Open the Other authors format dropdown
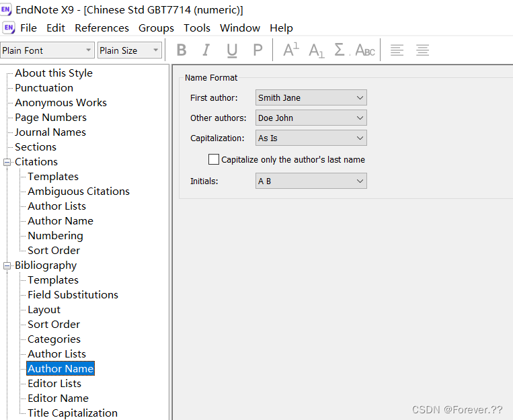 (x=311, y=118)
